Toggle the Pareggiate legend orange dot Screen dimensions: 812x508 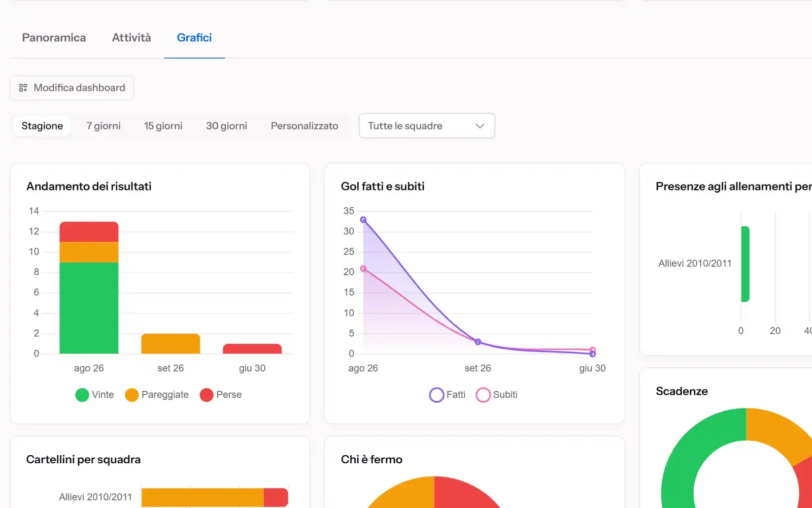tap(131, 395)
